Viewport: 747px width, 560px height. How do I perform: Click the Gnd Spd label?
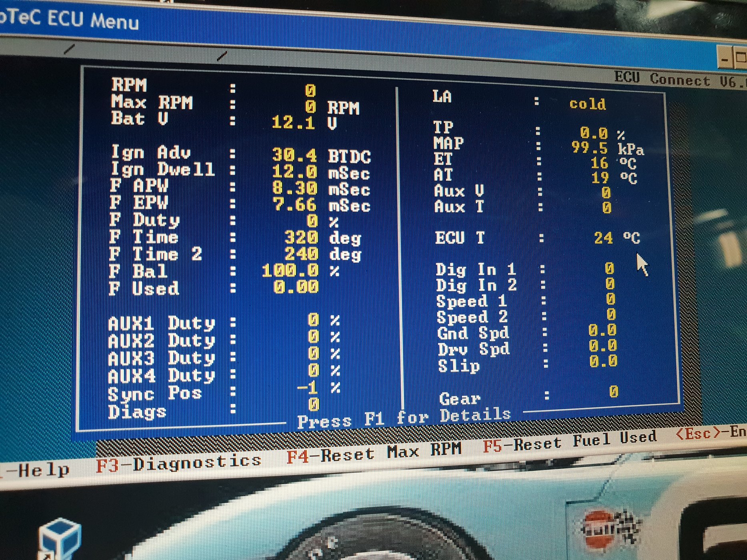point(473,333)
